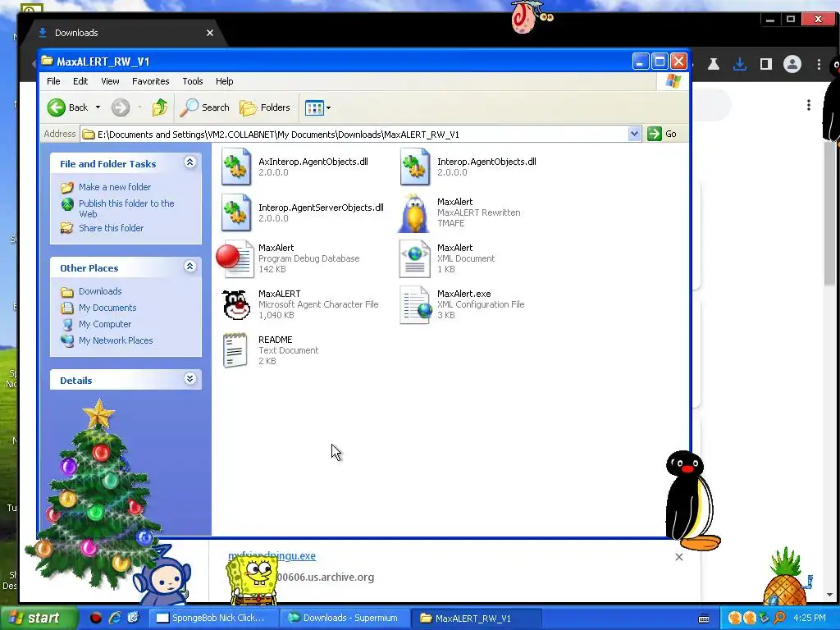Switch to Downloads - Supermium taskbar button
Screen dimensions: 840x630
345,618
